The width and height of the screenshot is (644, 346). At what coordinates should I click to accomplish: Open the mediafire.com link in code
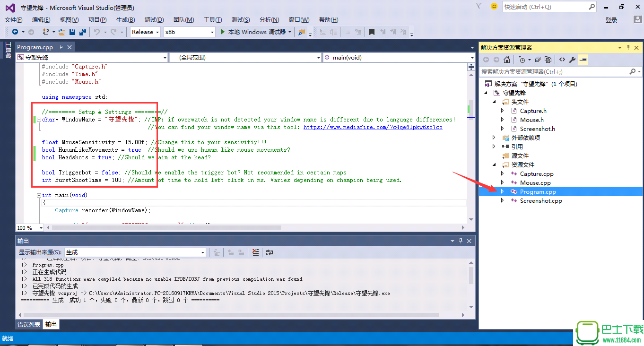[x=373, y=127]
